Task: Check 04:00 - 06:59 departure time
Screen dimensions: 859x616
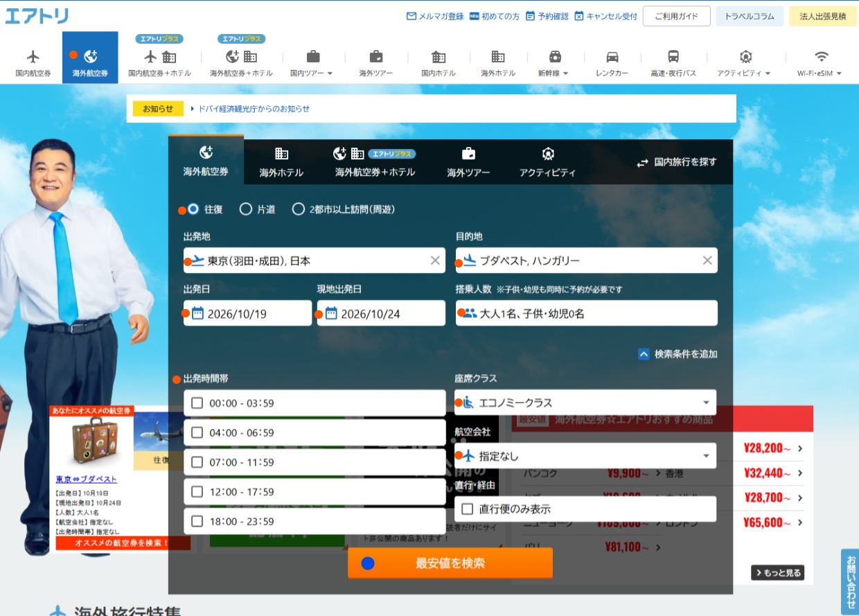Action: 197,432
